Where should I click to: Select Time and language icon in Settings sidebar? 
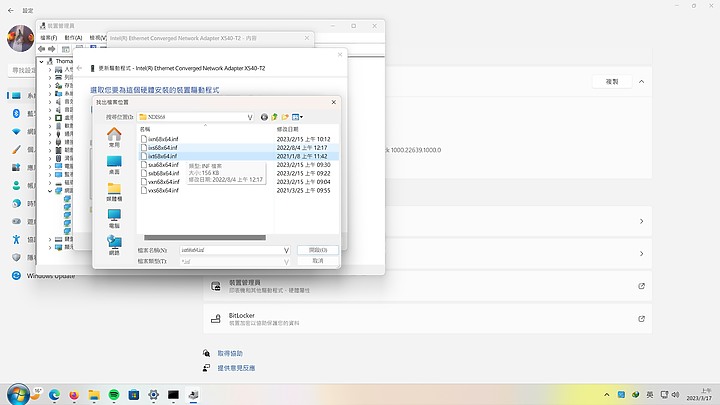[16, 203]
